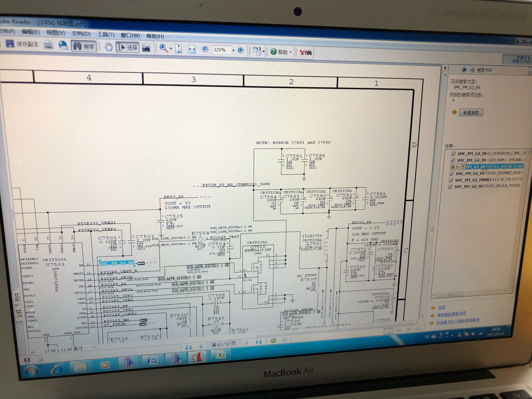Click the New Search (新建搜索) button
This screenshot has width=532, height=399.
[x=471, y=113]
